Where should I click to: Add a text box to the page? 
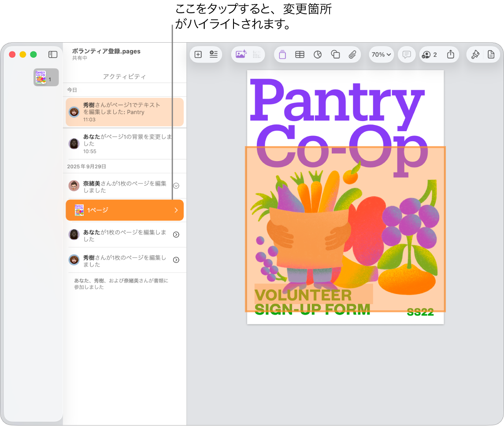point(282,55)
